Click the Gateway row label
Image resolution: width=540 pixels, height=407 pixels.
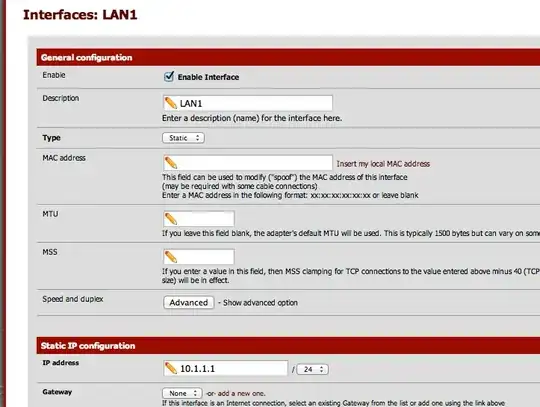[x=57, y=392]
